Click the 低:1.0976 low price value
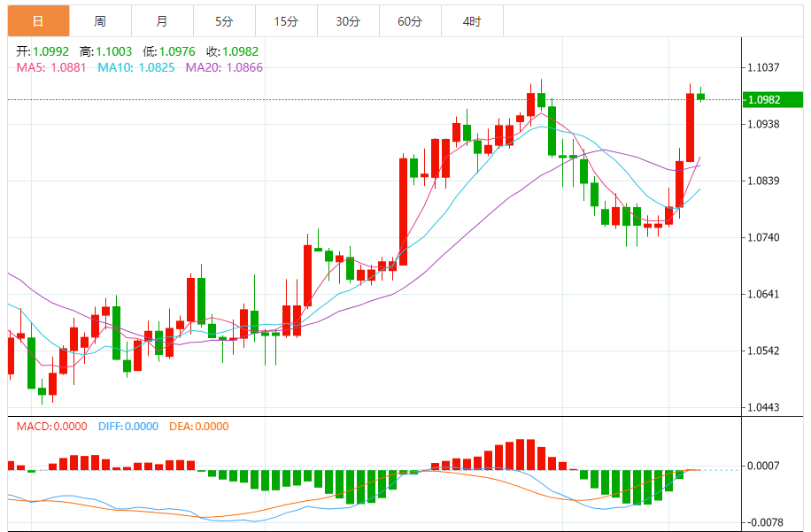Screen dimensions: 811x532 (169, 51)
